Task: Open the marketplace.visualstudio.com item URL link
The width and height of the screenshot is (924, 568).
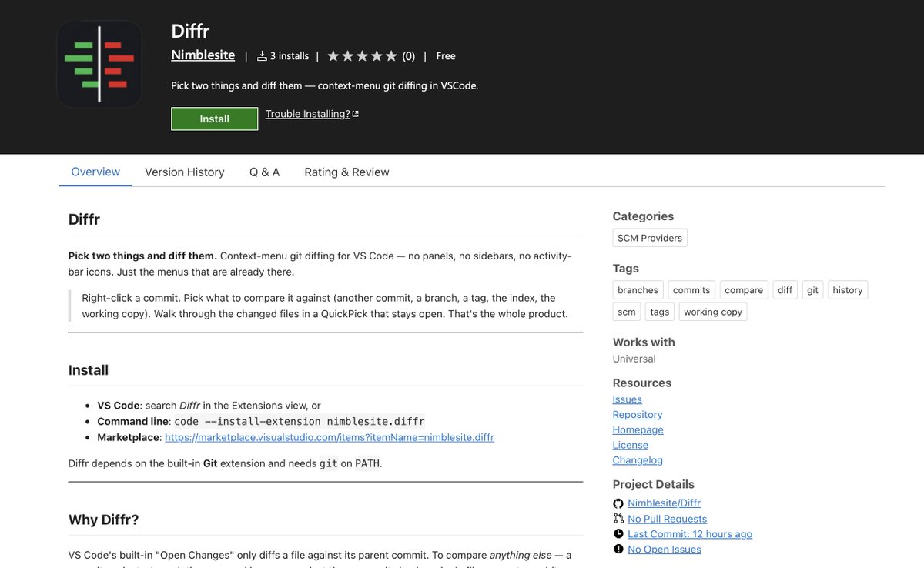Action: (x=330, y=437)
